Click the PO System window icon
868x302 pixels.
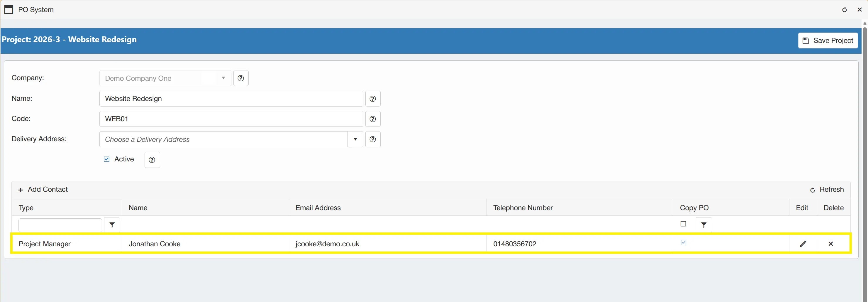coord(9,10)
